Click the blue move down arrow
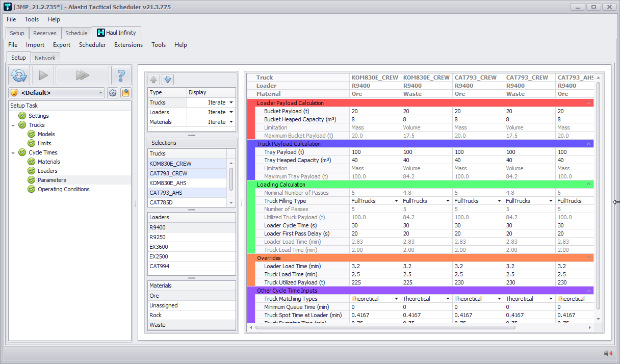Viewport: 620px width, 364px height. [x=168, y=80]
